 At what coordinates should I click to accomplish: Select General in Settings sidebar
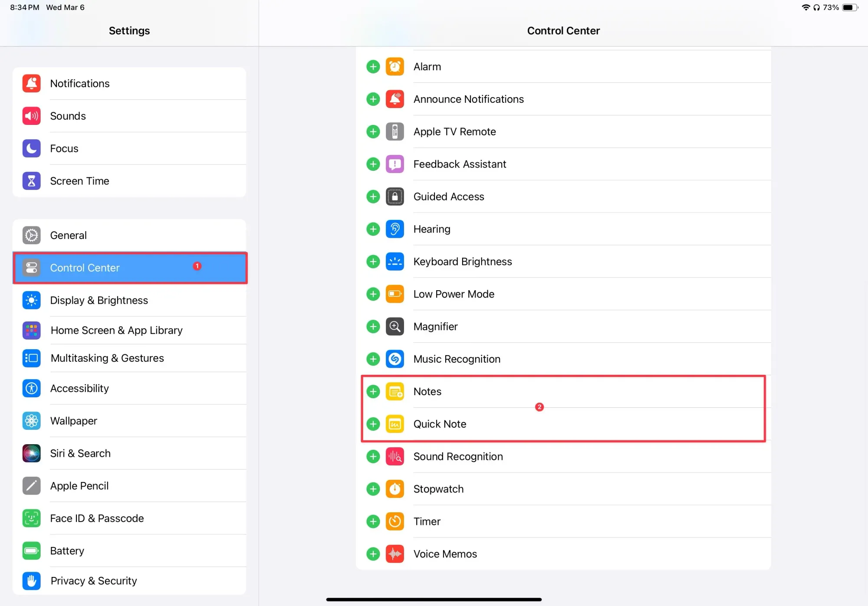(x=130, y=235)
